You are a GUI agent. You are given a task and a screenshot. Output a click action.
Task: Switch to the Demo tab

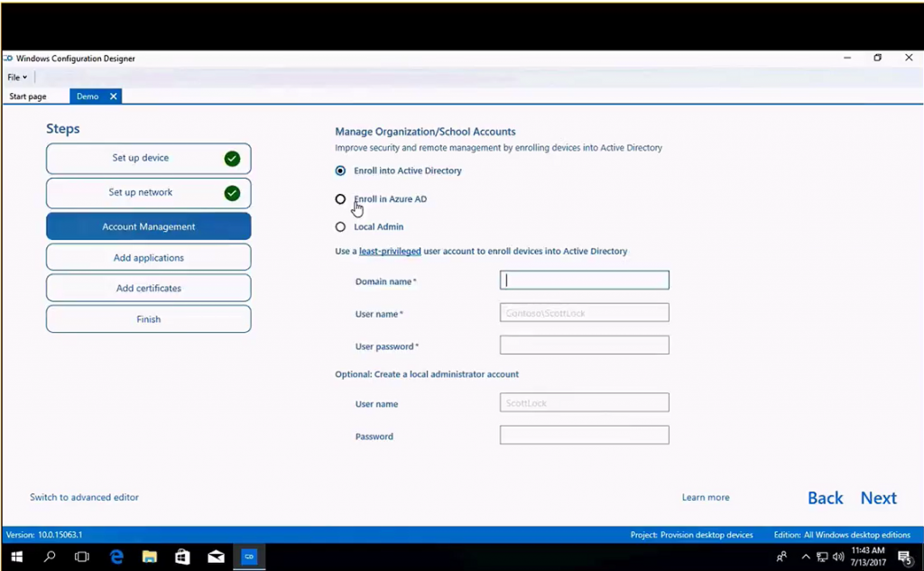(x=88, y=96)
